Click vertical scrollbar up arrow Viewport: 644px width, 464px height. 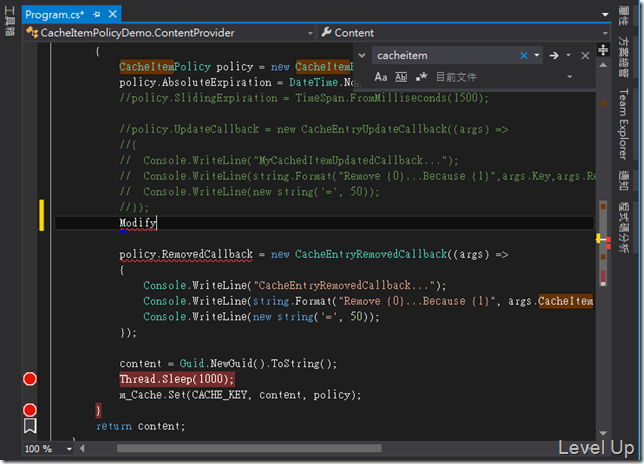(603, 65)
